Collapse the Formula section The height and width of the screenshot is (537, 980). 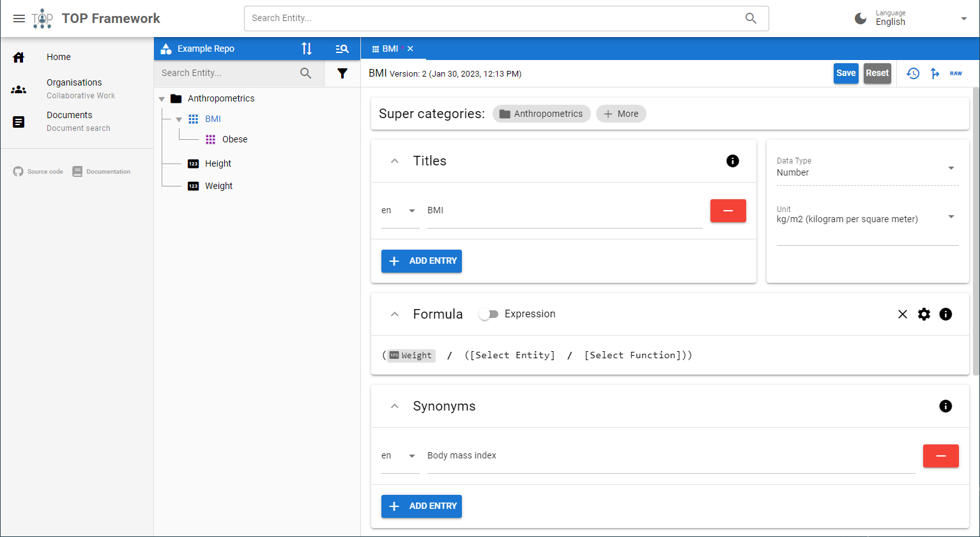point(395,314)
